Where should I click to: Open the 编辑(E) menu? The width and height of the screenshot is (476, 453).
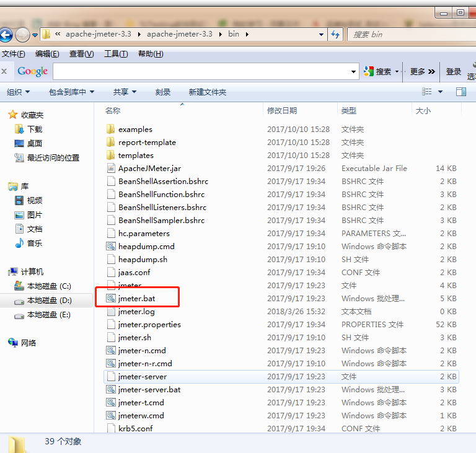click(47, 54)
